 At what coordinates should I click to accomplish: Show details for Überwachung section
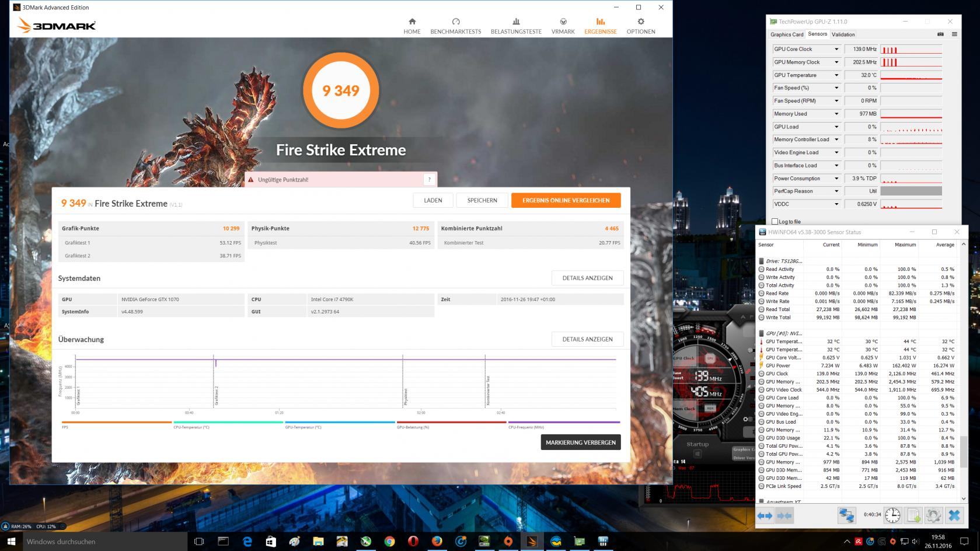[x=587, y=339]
